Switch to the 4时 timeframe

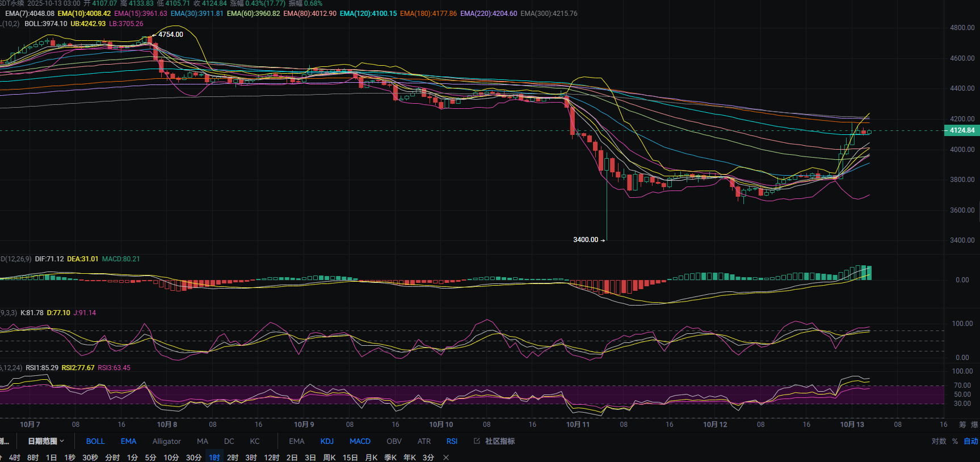15,457
